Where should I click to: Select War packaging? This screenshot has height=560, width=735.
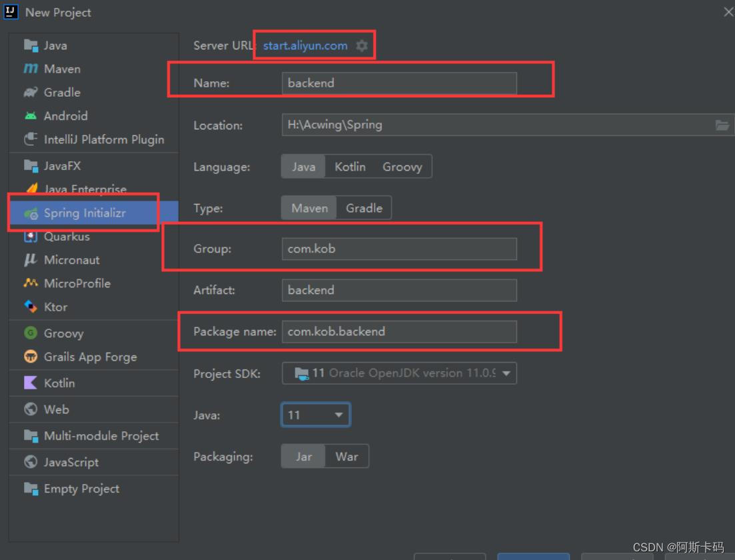[347, 457]
